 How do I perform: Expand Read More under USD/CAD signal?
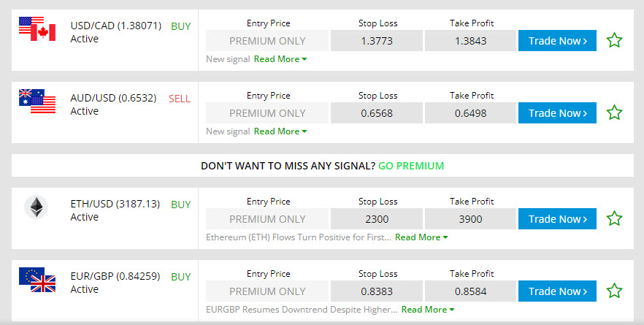click(x=280, y=59)
